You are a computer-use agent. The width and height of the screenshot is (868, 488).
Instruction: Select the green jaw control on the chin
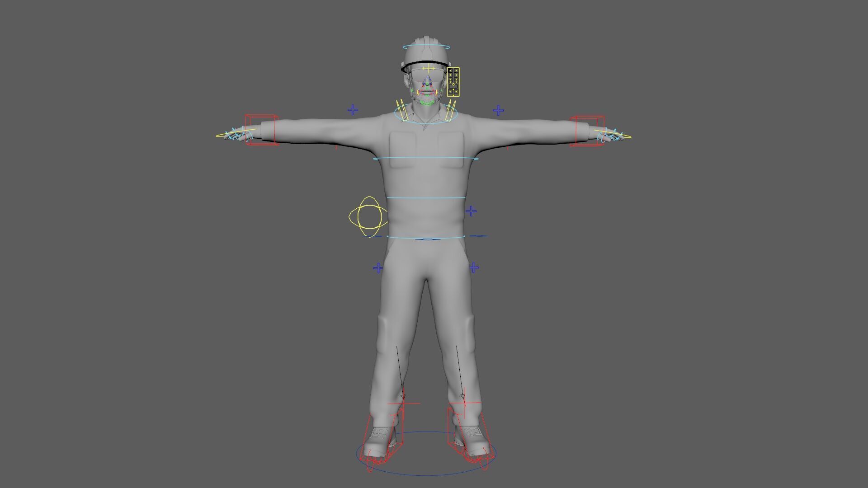[427, 103]
